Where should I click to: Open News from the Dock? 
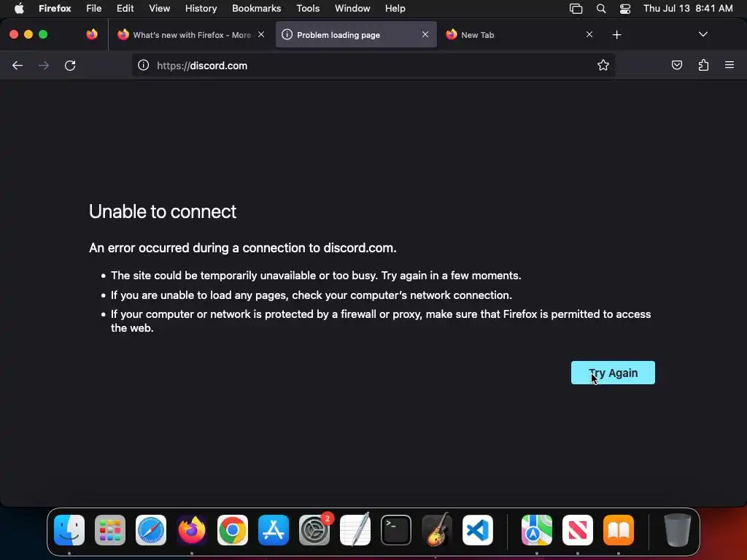click(578, 530)
